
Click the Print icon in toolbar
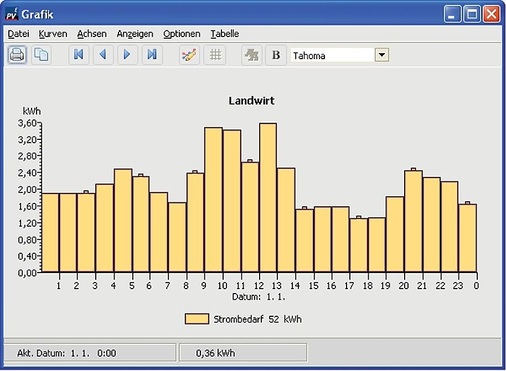17,55
